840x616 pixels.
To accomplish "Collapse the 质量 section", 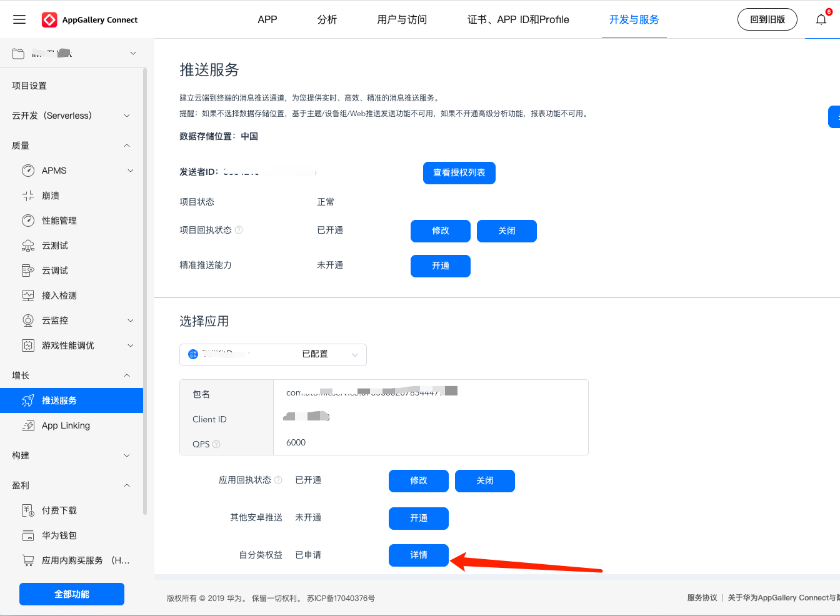I will pyautogui.click(x=127, y=146).
